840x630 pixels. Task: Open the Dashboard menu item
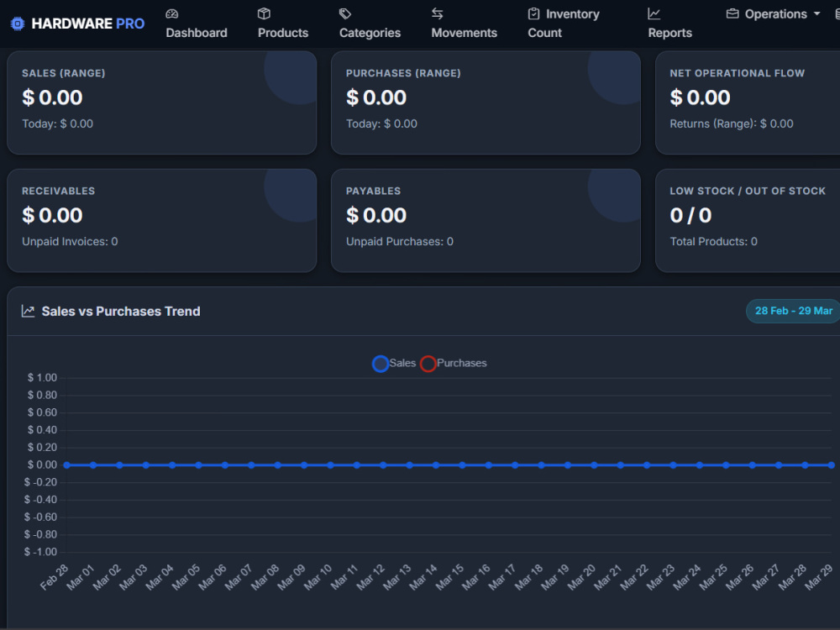(196, 24)
